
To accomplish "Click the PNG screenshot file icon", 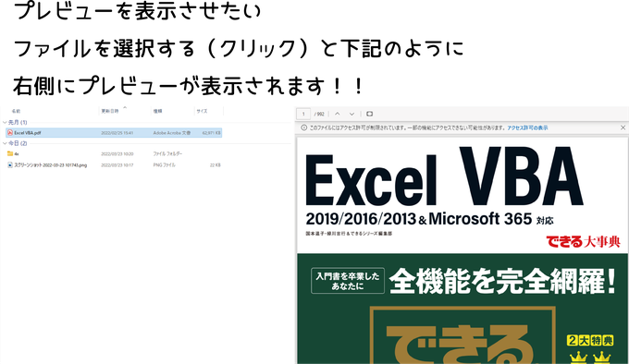I will 10,165.
